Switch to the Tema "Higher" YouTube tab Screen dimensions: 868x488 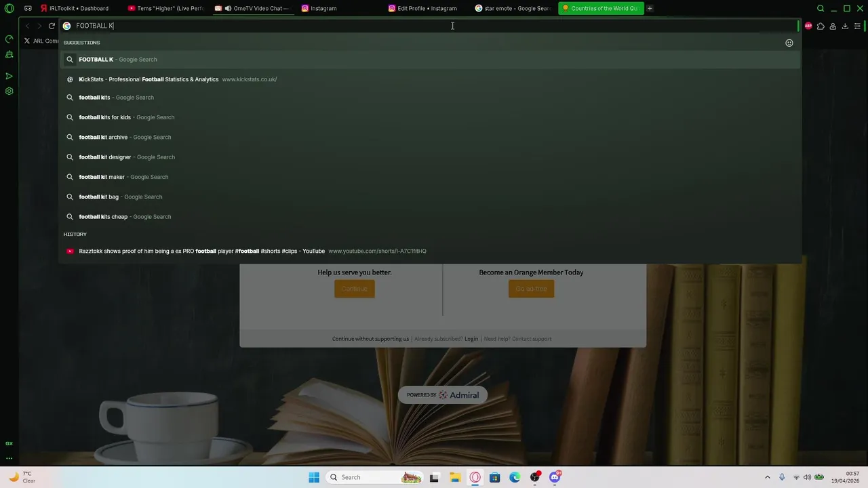pos(167,8)
